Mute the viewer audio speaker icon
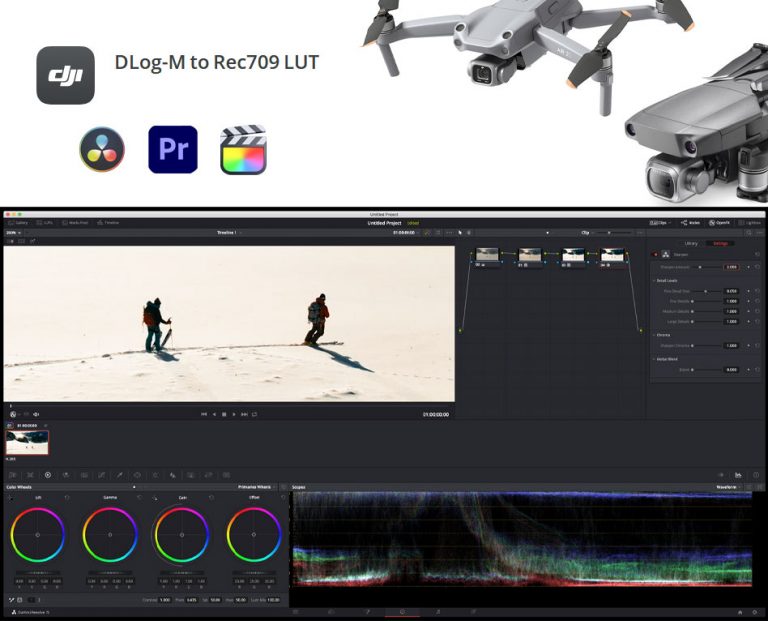The height and width of the screenshot is (621, 768). click(36, 414)
